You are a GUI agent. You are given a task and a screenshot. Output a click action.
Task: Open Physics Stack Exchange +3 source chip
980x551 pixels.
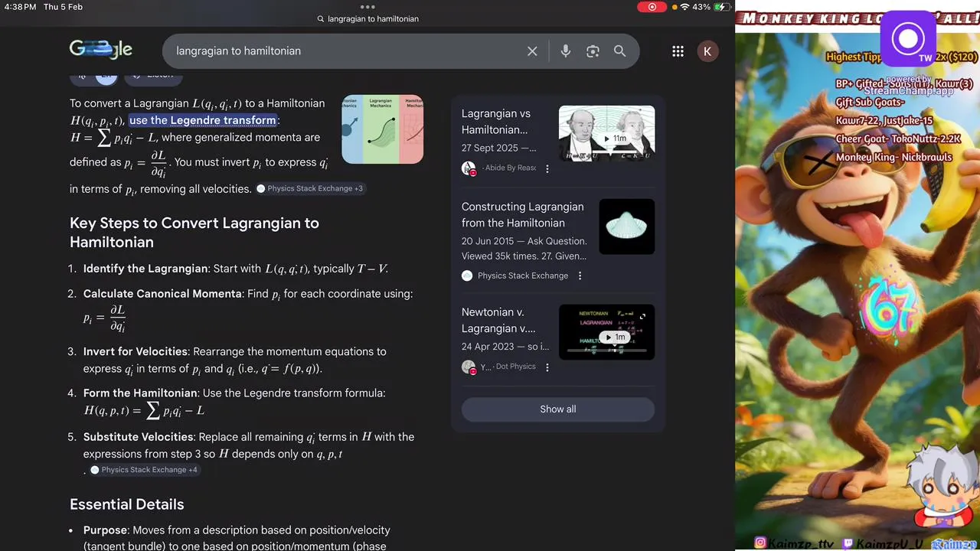(310, 188)
